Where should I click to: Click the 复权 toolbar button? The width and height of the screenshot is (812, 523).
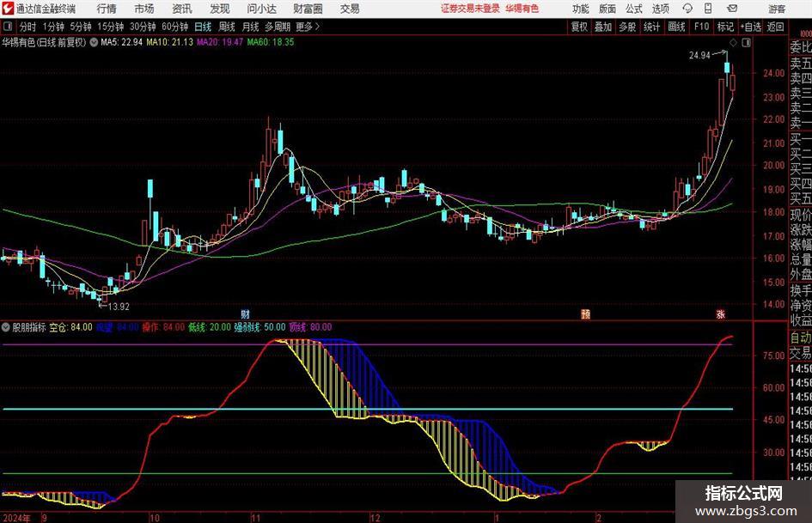579,27
